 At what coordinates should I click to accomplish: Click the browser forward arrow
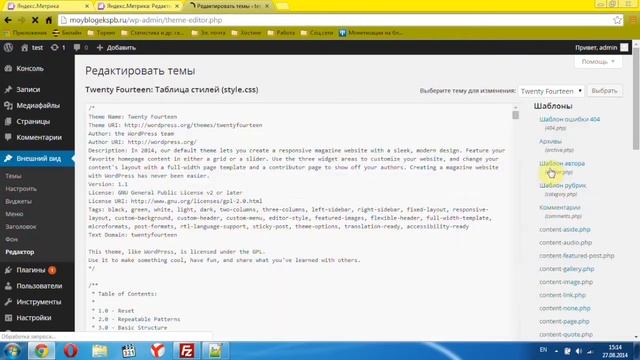tap(22, 20)
